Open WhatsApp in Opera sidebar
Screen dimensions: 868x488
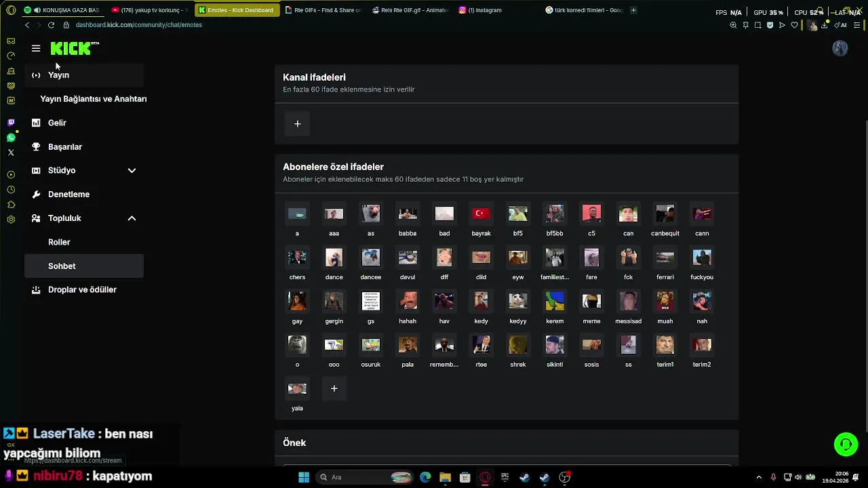[x=11, y=138]
